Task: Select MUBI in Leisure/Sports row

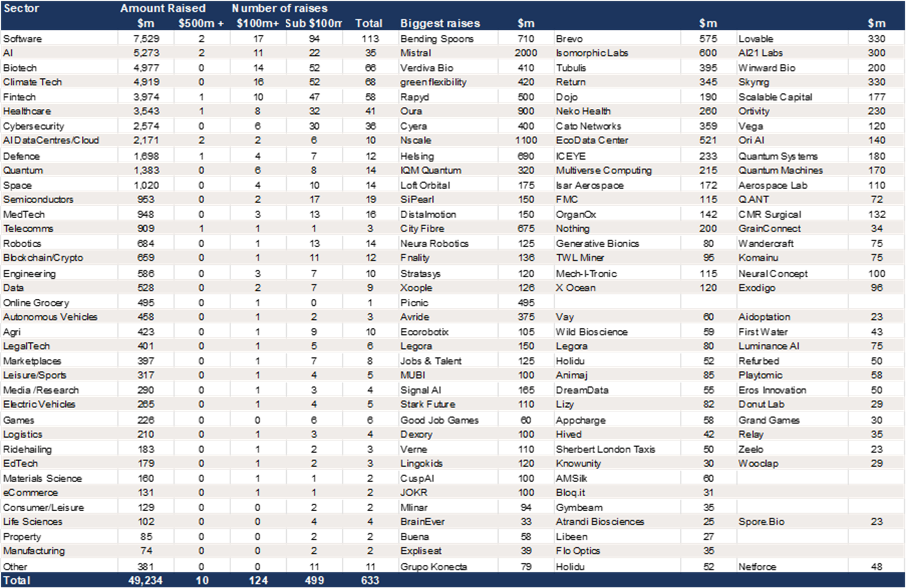Action: click(x=412, y=375)
